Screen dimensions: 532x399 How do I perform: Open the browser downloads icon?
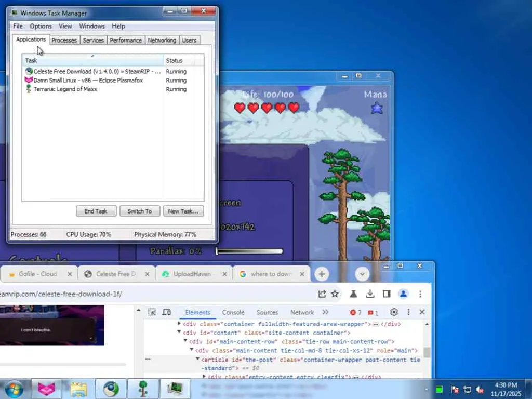pos(370,294)
